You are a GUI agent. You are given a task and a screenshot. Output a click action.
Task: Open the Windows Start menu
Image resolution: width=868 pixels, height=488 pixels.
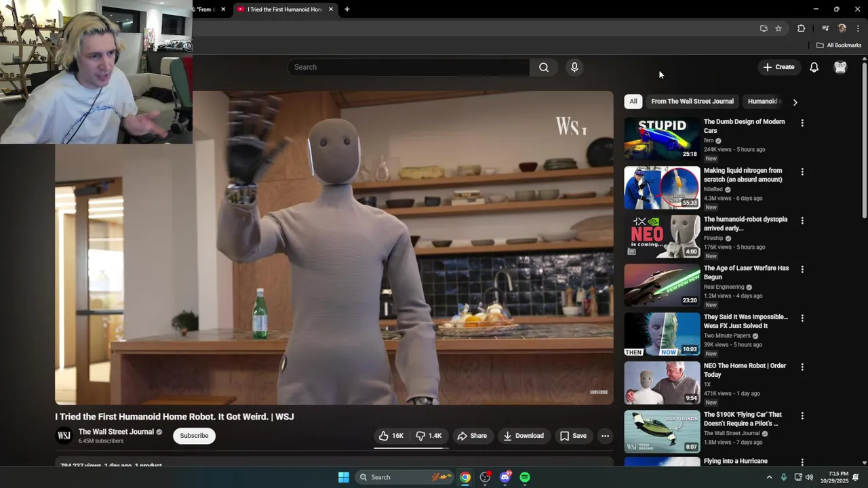point(344,477)
